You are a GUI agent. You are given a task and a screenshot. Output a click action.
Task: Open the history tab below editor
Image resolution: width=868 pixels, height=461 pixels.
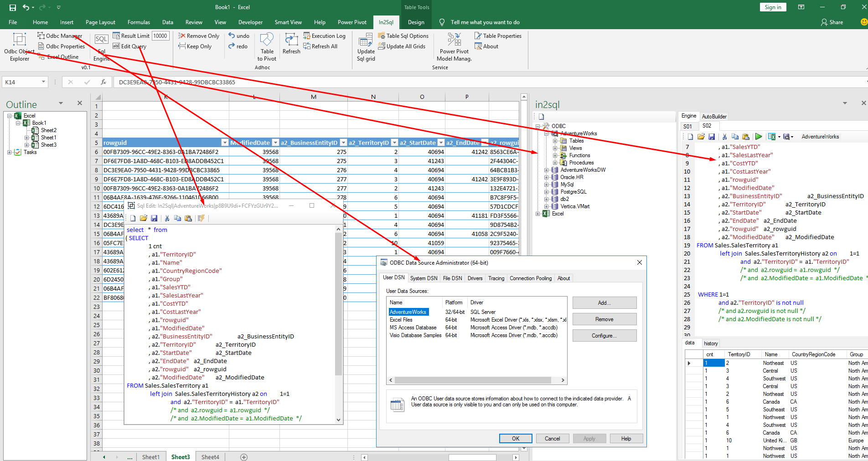point(711,343)
